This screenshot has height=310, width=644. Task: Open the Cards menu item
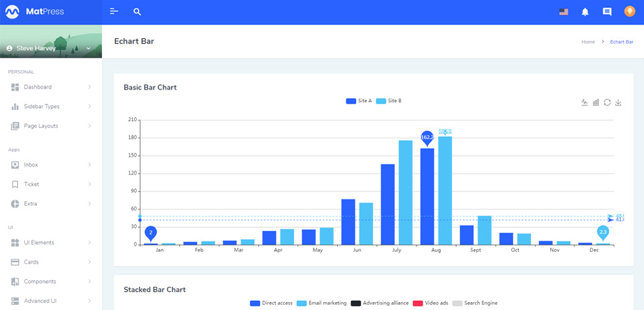pyautogui.click(x=51, y=262)
